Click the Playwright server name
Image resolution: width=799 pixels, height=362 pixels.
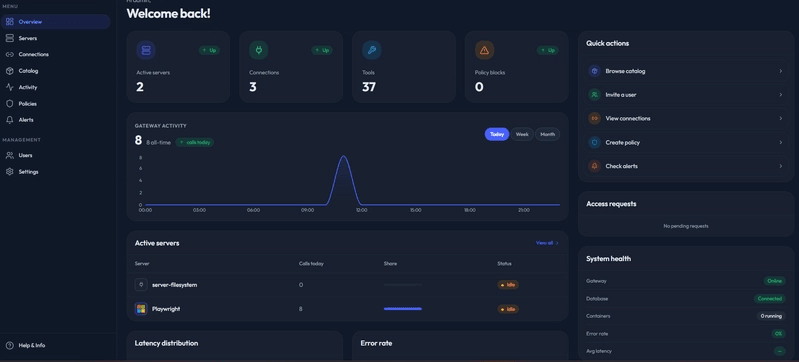pyautogui.click(x=166, y=309)
